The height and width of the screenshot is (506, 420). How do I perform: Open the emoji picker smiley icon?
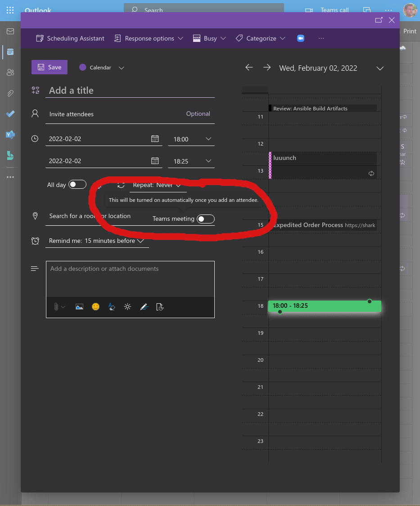click(95, 307)
